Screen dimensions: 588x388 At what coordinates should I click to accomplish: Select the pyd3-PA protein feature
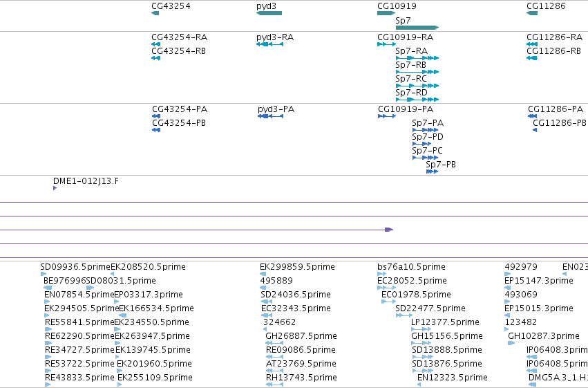click(x=270, y=116)
